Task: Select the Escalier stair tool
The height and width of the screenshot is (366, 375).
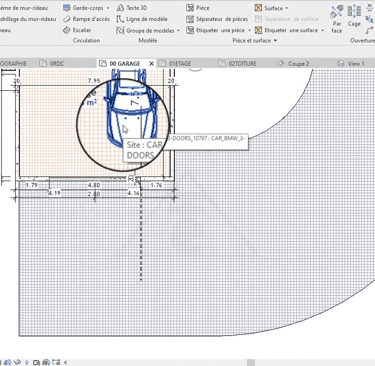Action: (77, 30)
